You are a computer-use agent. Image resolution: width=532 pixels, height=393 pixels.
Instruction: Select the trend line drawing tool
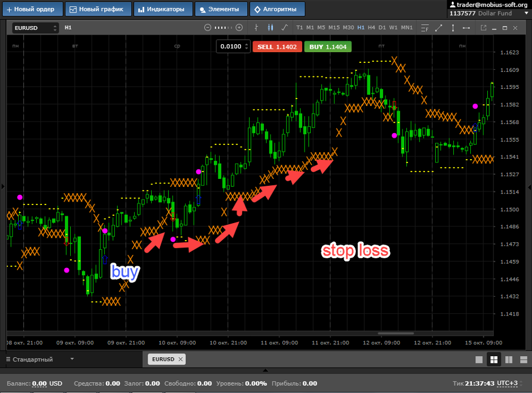point(439,28)
